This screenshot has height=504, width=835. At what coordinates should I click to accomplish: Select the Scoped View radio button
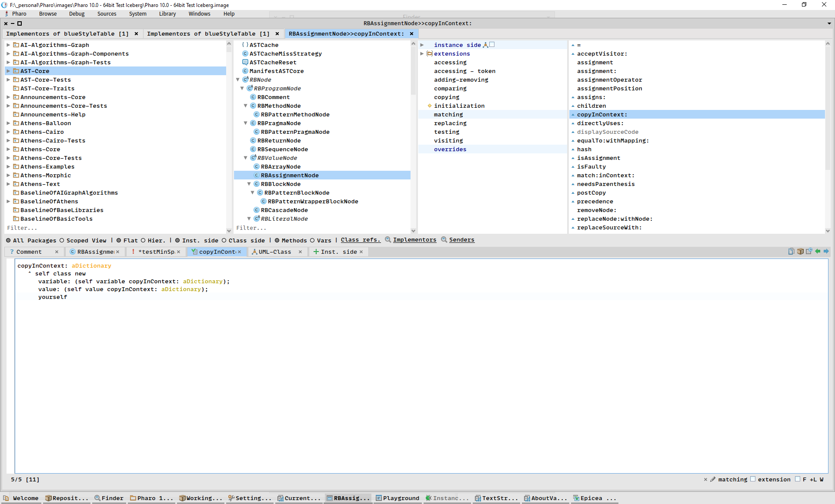click(x=62, y=240)
